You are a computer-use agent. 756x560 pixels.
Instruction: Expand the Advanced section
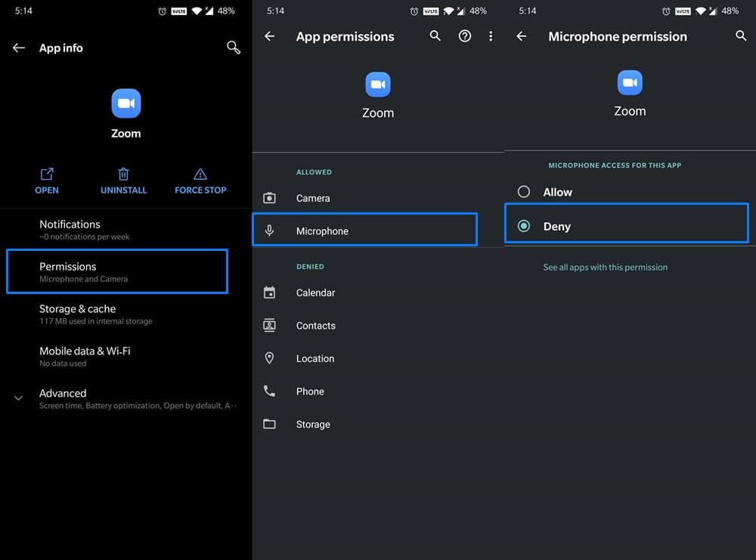[125, 399]
